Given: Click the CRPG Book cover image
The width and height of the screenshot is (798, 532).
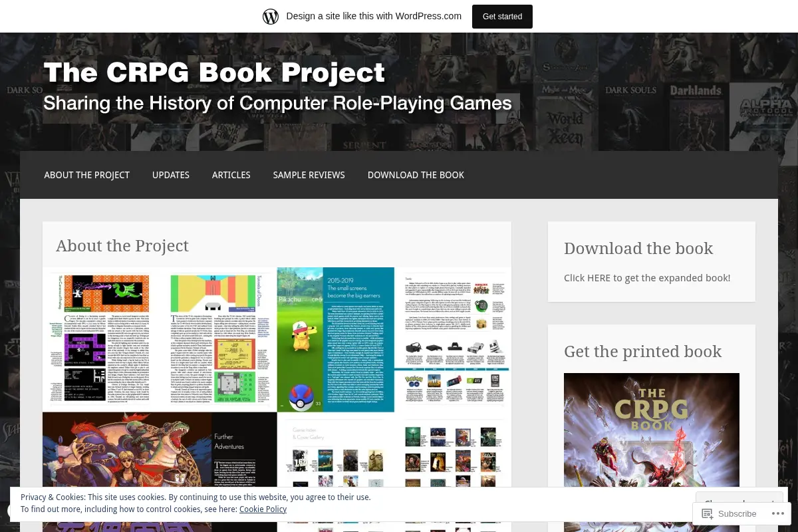Looking at the screenshot, I should (652, 452).
